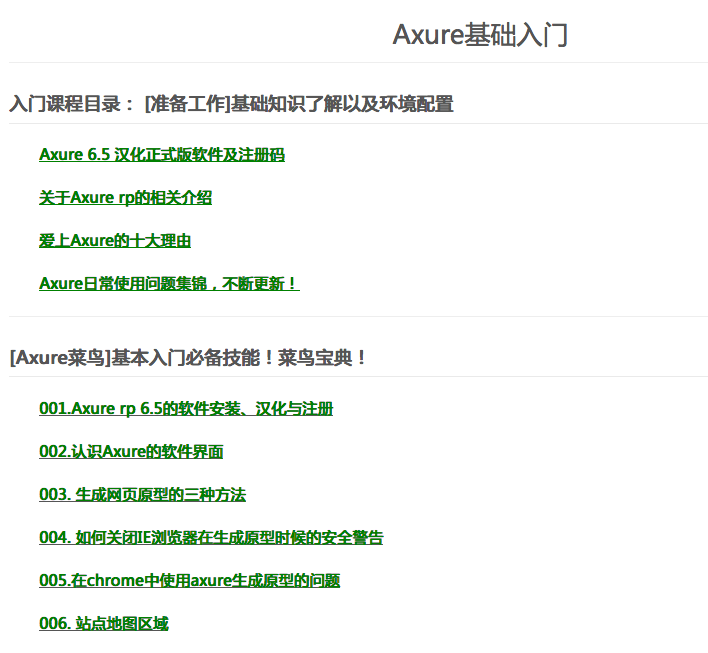This screenshot has width=708, height=653.
Task: Open lesson 003 生成网页原型的三种方法
Action: [x=142, y=495]
